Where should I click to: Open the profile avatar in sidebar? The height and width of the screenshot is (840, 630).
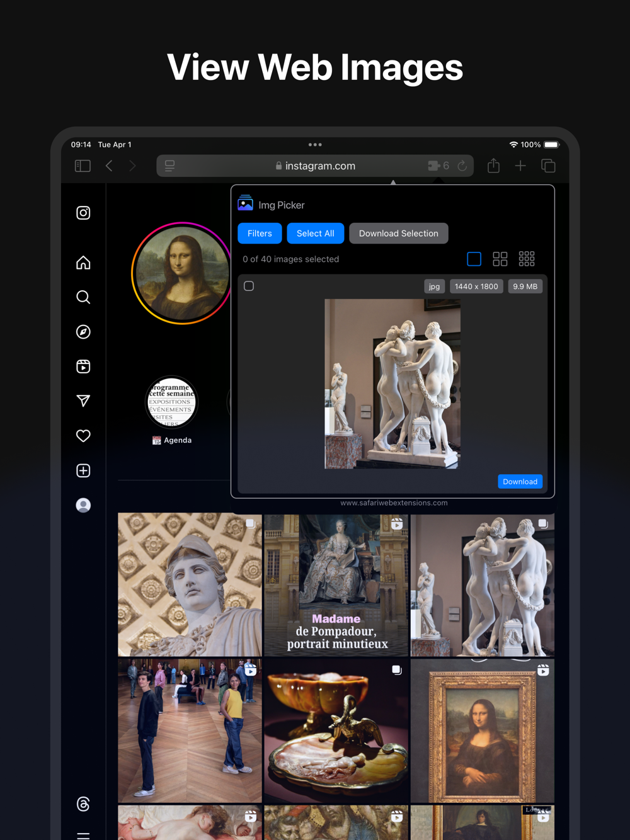pyautogui.click(x=83, y=505)
